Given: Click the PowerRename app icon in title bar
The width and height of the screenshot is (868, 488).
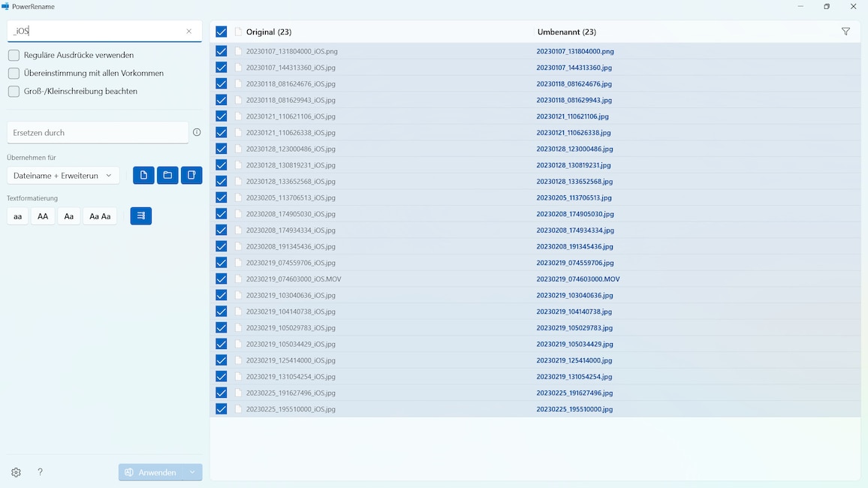Looking at the screenshot, I should pyautogui.click(x=5, y=7).
